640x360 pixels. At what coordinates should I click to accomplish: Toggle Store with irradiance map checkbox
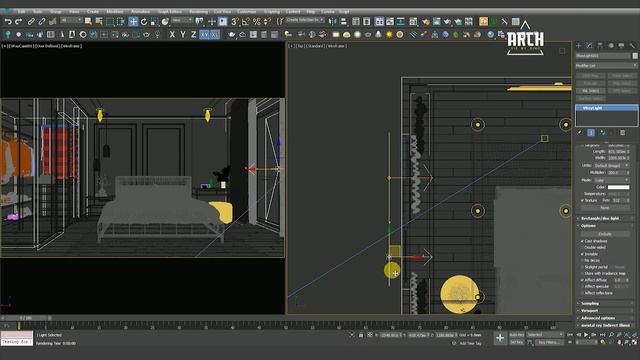click(x=582, y=273)
